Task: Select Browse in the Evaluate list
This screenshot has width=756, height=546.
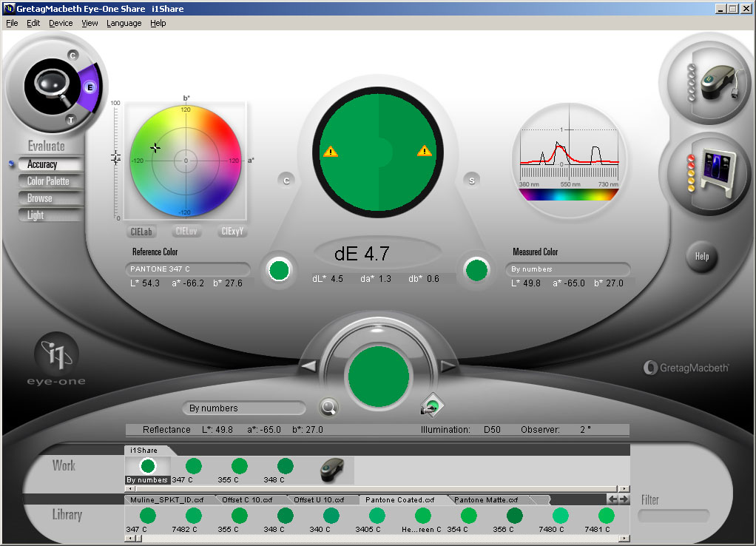Action: [50, 198]
